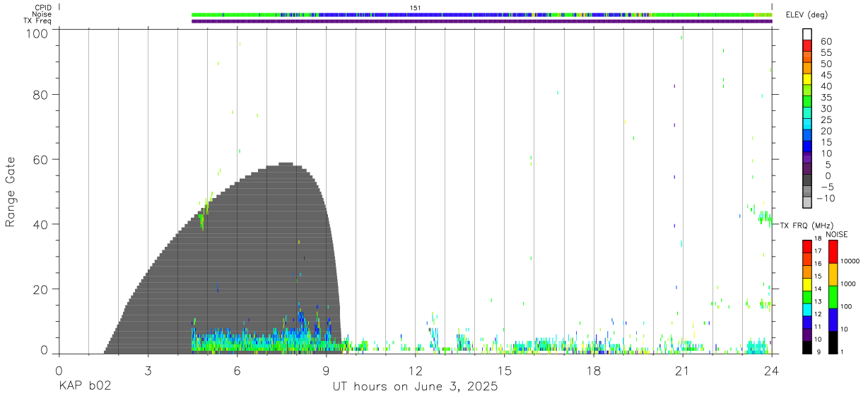Screen dimensions: 868x401
Task: Click the 17 label on TX FRQ colorbar
Action: [x=818, y=251]
